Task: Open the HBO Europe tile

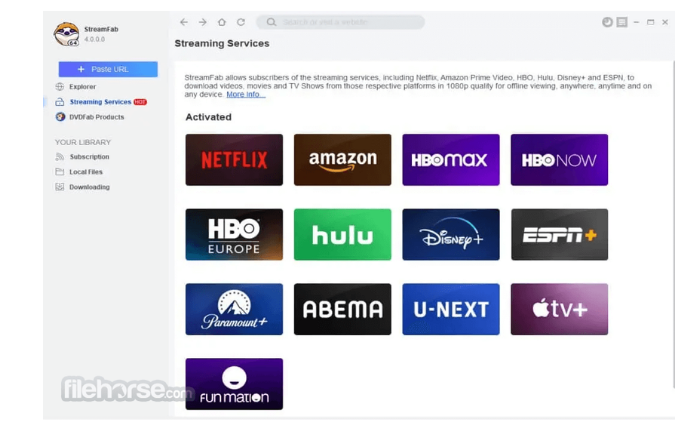Action: click(234, 234)
